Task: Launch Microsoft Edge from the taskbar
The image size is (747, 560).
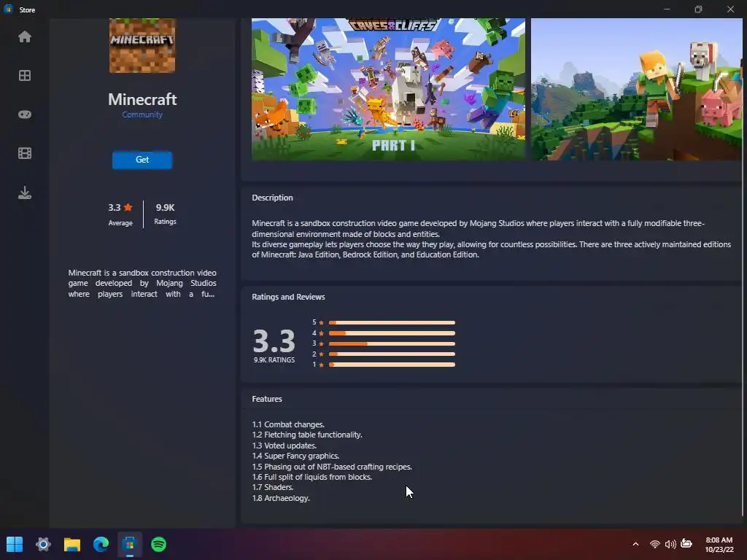Action: [101, 544]
